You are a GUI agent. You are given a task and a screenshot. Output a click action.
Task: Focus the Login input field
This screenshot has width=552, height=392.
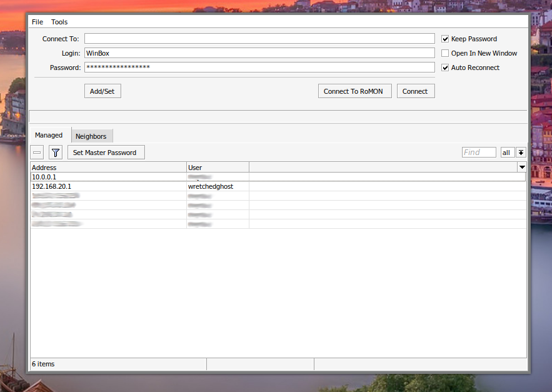tap(259, 53)
